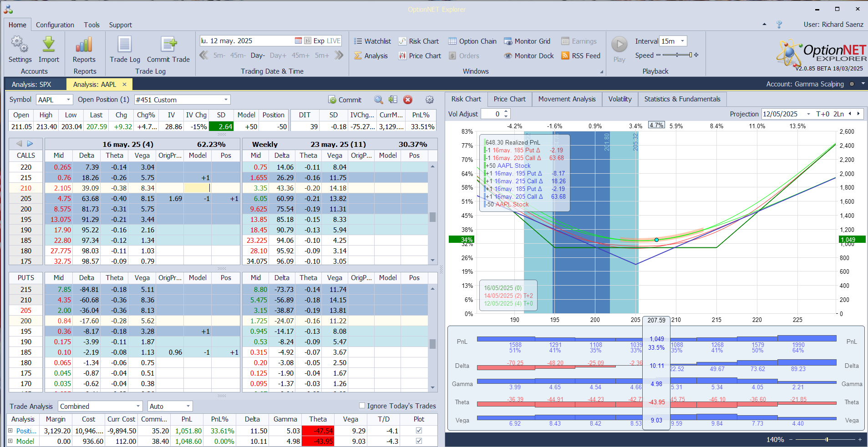Open the Interval 15m dropdown

(682, 41)
